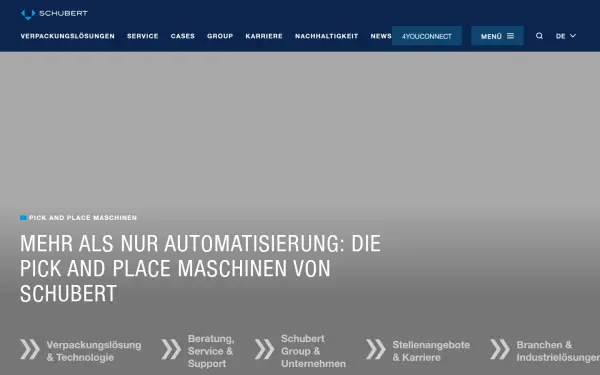Click the double chevron beside Schubert Group & Unternehmen
Screen dimensions: 600x375
(264, 349)
